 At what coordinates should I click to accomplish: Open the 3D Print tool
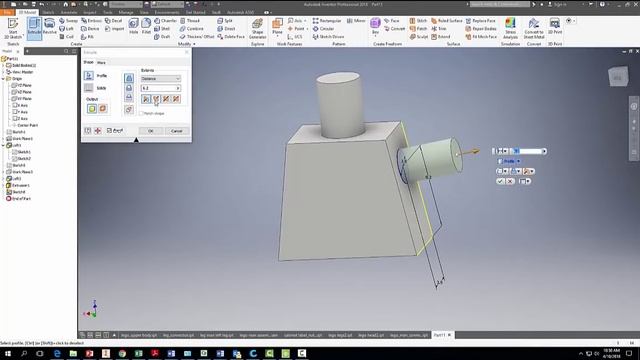pos(554,27)
